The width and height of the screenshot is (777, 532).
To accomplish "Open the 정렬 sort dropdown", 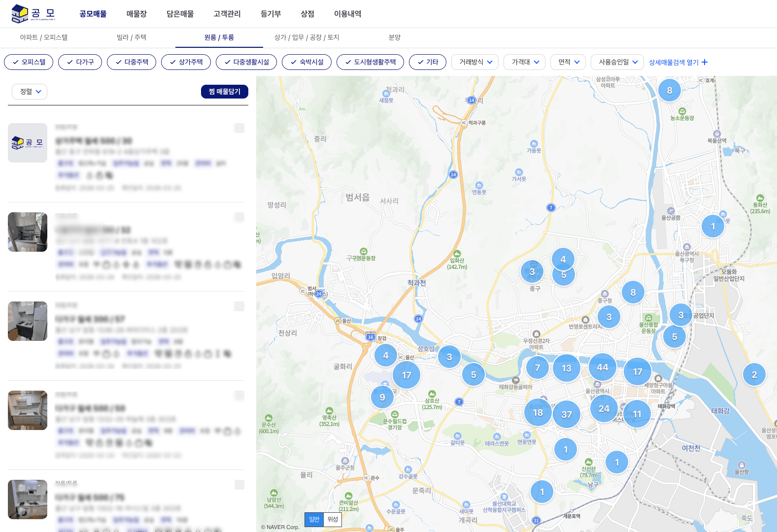I will (x=30, y=92).
